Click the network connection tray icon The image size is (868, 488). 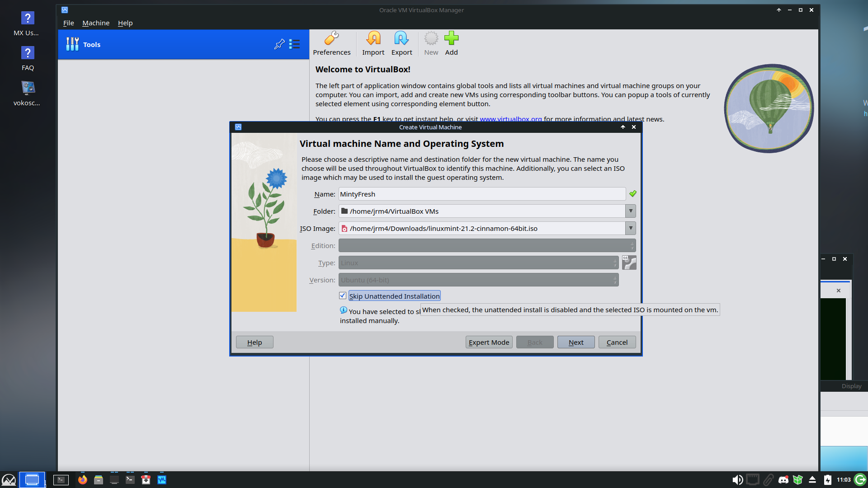pos(753,480)
